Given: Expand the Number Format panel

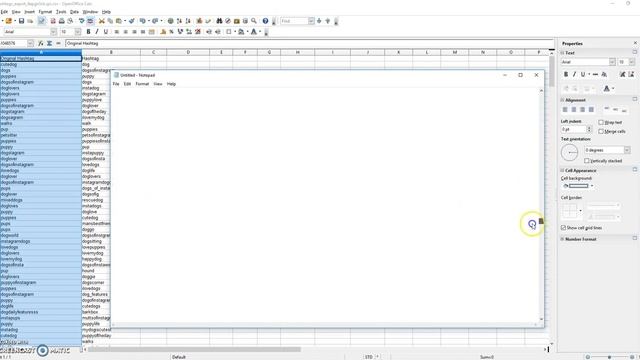Looking at the screenshot, I should tap(562, 239).
